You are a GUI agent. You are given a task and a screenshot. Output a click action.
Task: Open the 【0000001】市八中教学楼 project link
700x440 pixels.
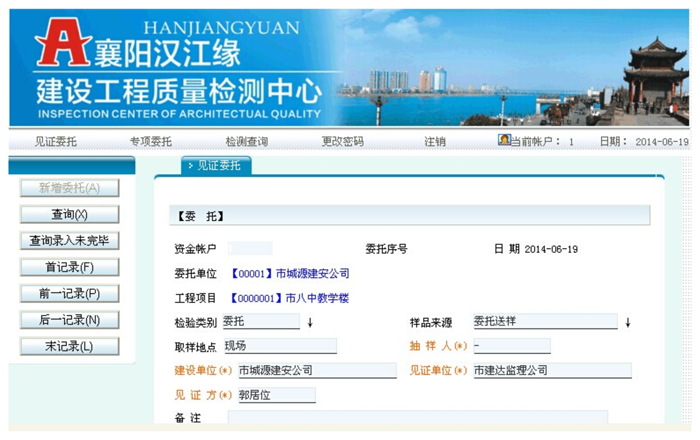click(290, 298)
